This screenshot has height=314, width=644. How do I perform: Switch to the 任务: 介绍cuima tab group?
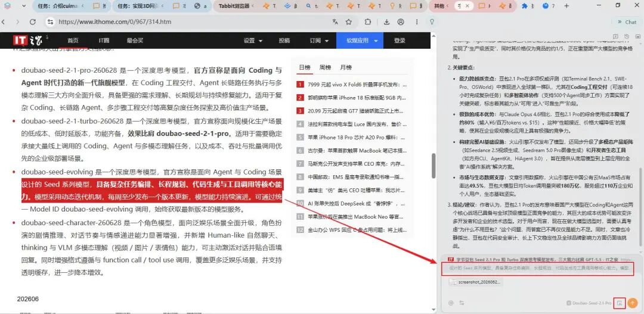[58, 6]
